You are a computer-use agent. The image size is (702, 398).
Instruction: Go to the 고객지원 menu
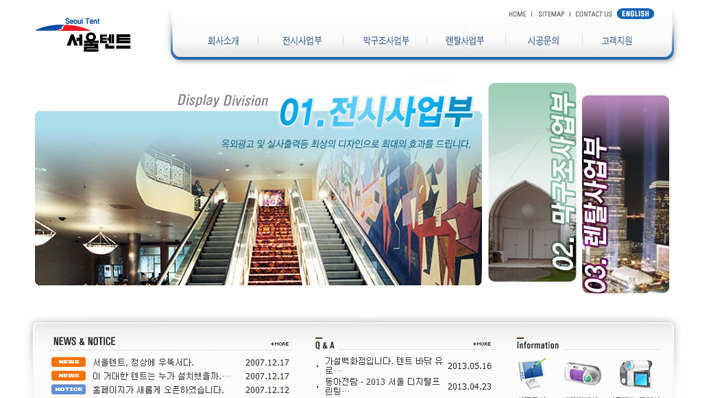click(x=616, y=41)
